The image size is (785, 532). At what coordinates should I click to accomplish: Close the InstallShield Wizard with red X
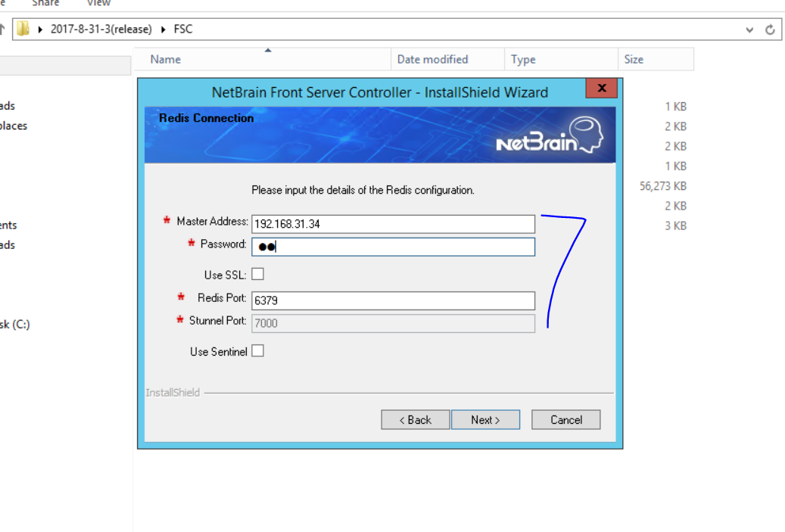point(601,88)
